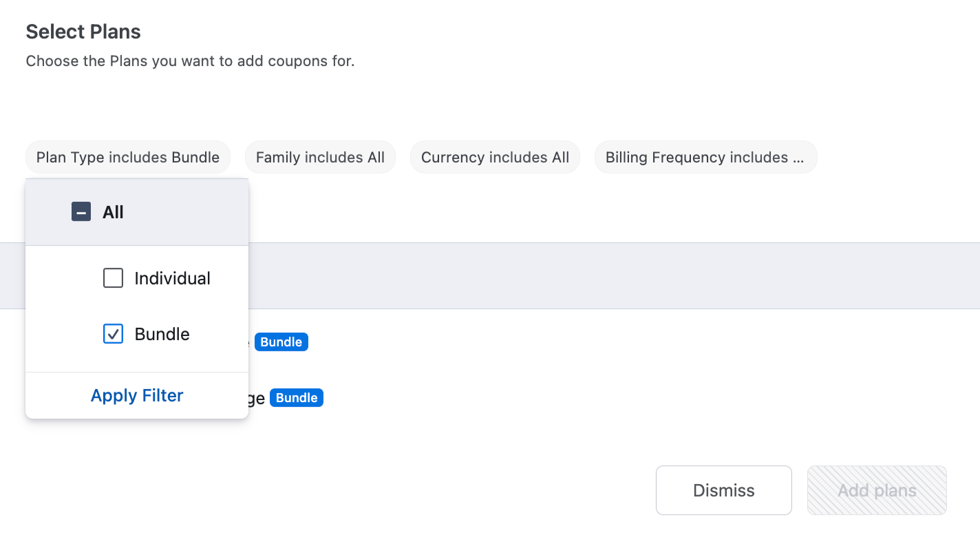Viewport: 980px width, 533px height.
Task: Click the Select Plans heading
Action: tap(83, 32)
